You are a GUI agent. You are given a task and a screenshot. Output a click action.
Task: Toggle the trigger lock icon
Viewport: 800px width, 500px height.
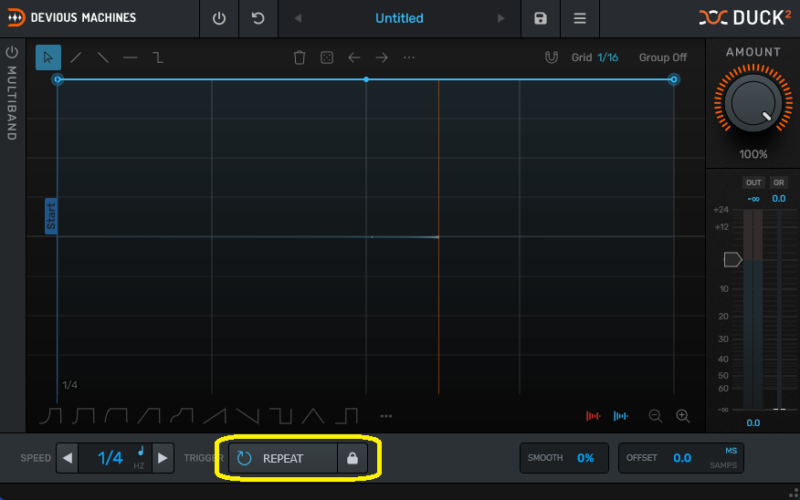[351, 458]
